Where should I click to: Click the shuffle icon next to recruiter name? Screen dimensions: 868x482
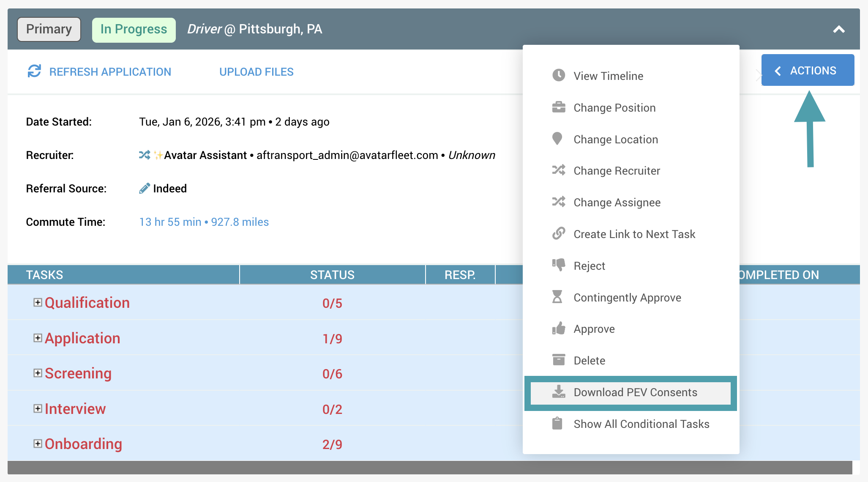click(145, 155)
